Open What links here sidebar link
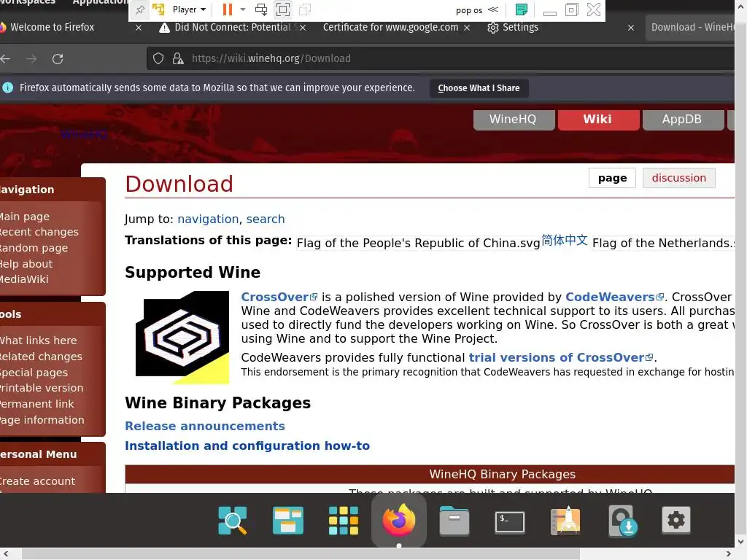 [x=38, y=341]
